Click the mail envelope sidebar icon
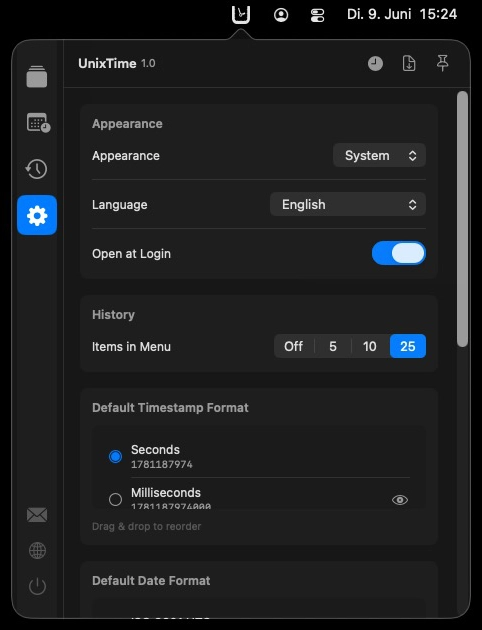 tap(37, 515)
